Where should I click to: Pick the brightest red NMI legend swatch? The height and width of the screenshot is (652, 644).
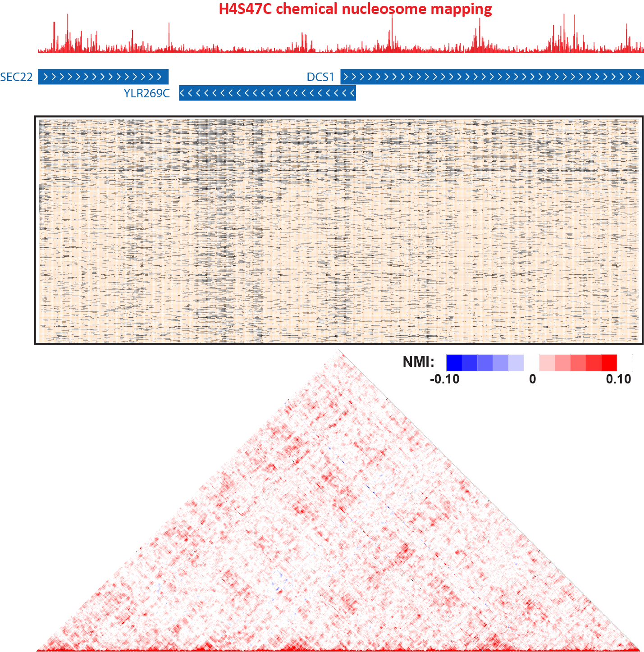coord(609,363)
